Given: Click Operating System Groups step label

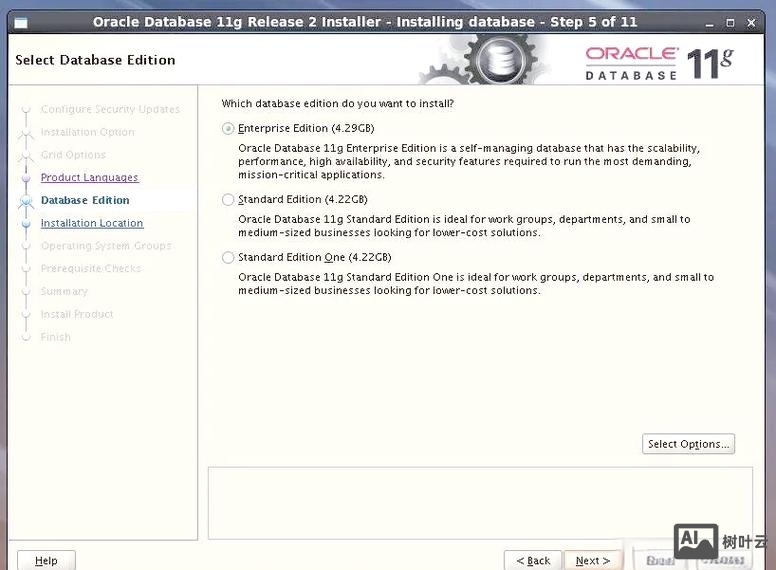Looking at the screenshot, I should tap(106, 246).
